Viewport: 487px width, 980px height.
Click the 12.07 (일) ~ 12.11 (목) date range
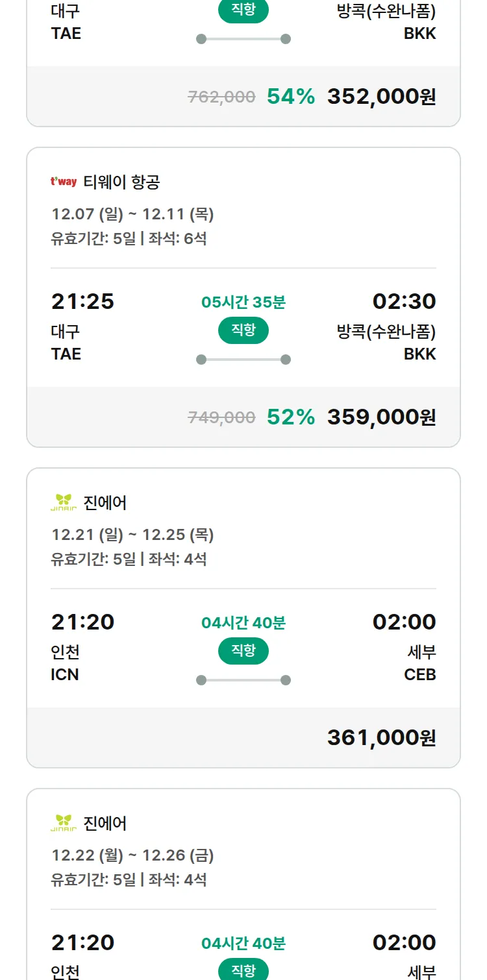pos(132,214)
